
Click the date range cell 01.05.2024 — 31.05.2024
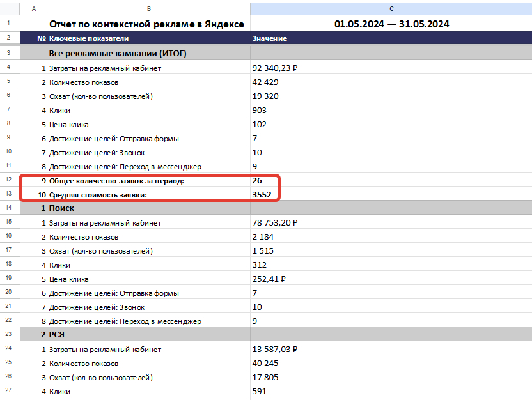(x=391, y=24)
